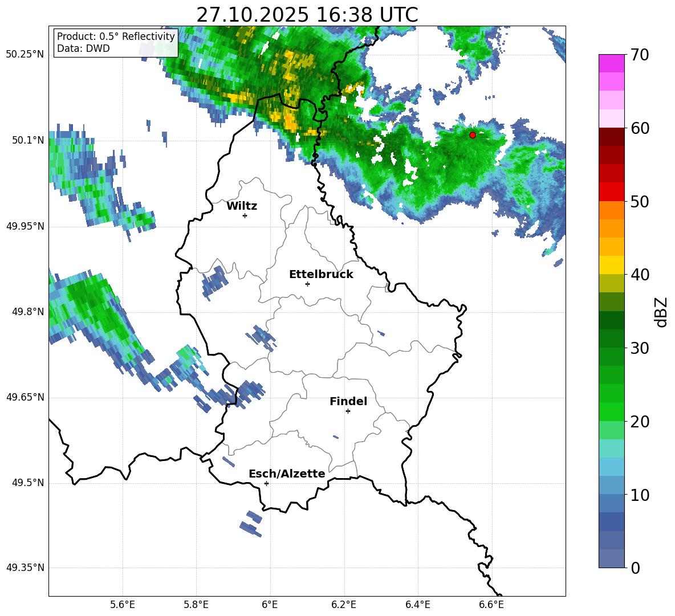Image resolution: width=675 pixels, height=616 pixels.
Task: Click the 6°E longitude label
Action: point(270,605)
